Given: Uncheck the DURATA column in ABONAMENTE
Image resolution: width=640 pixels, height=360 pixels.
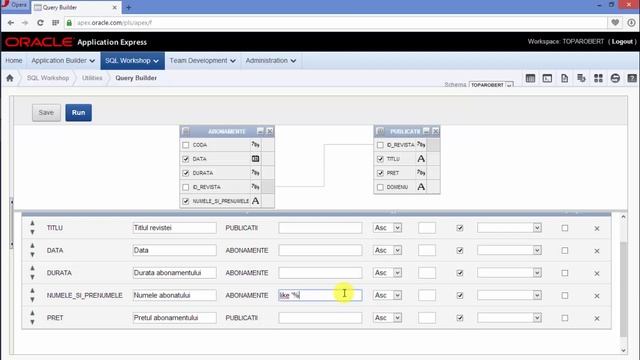Looking at the screenshot, I should pos(186,173).
